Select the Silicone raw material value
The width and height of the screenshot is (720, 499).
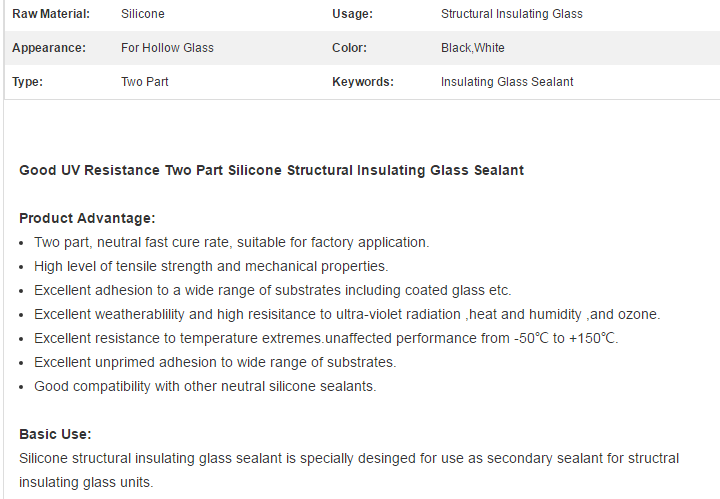click(143, 14)
